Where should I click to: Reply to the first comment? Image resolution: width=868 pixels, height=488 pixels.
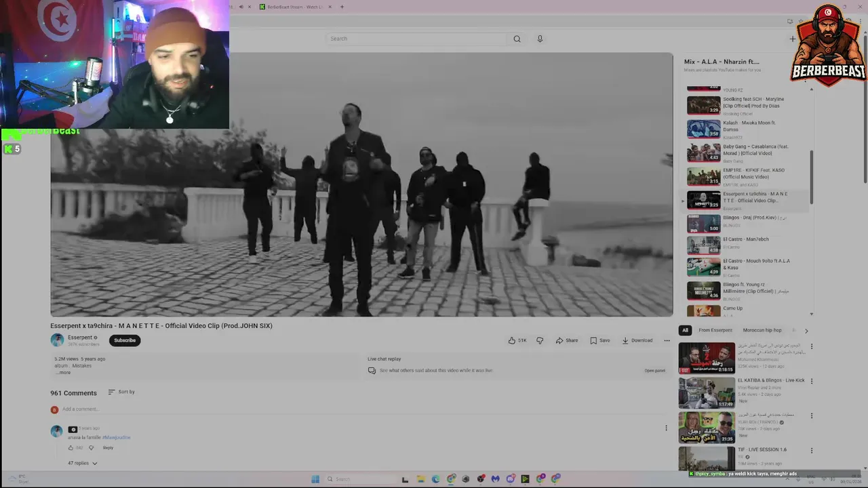pyautogui.click(x=108, y=447)
